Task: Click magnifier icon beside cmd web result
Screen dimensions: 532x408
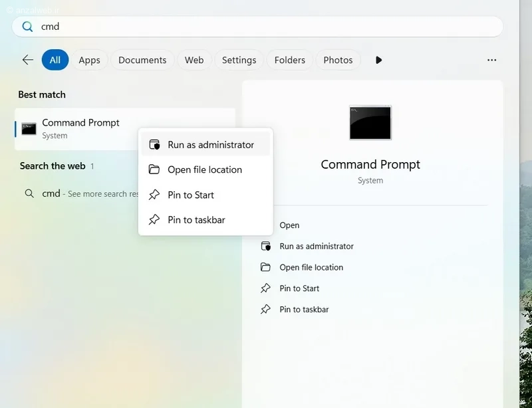Action: [x=29, y=193]
